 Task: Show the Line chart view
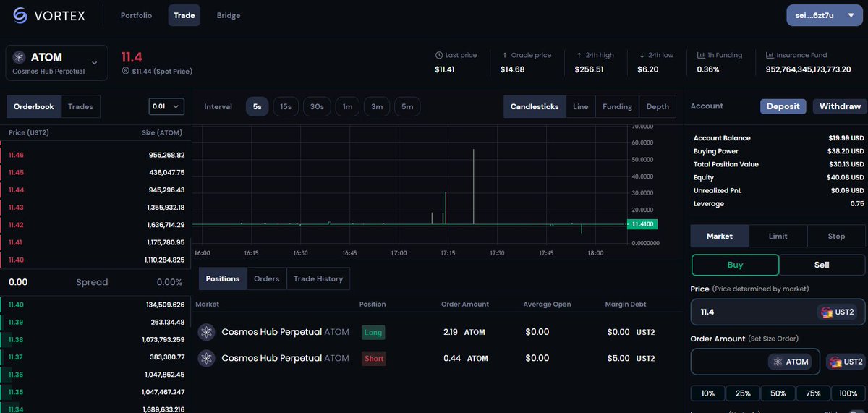[x=580, y=106]
